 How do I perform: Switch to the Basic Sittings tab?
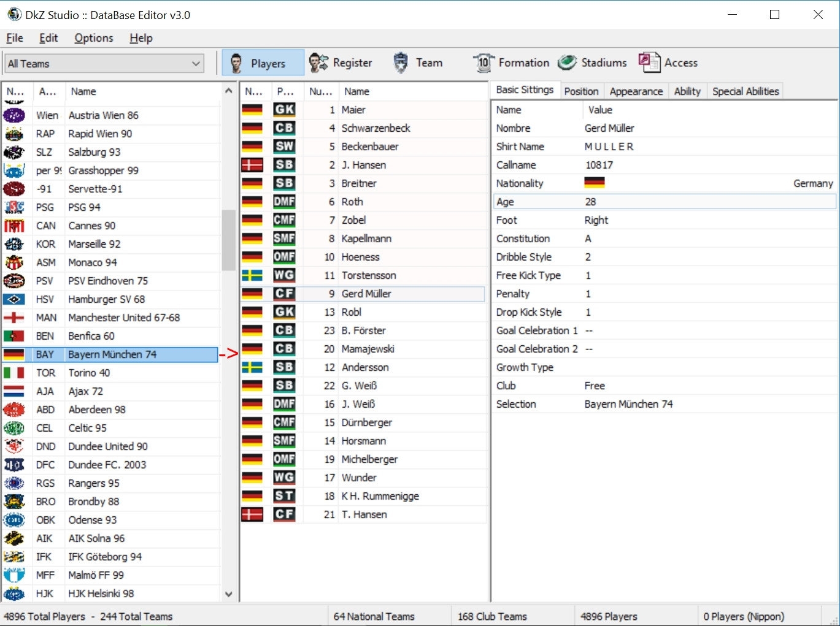tap(525, 90)
